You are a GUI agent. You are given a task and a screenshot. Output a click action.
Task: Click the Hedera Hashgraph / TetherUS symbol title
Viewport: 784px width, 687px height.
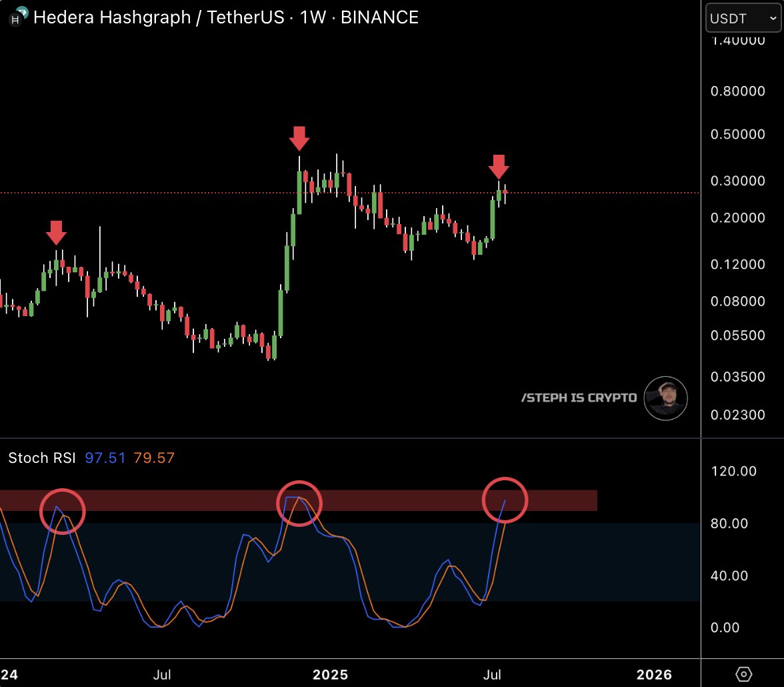pos(159,17)
